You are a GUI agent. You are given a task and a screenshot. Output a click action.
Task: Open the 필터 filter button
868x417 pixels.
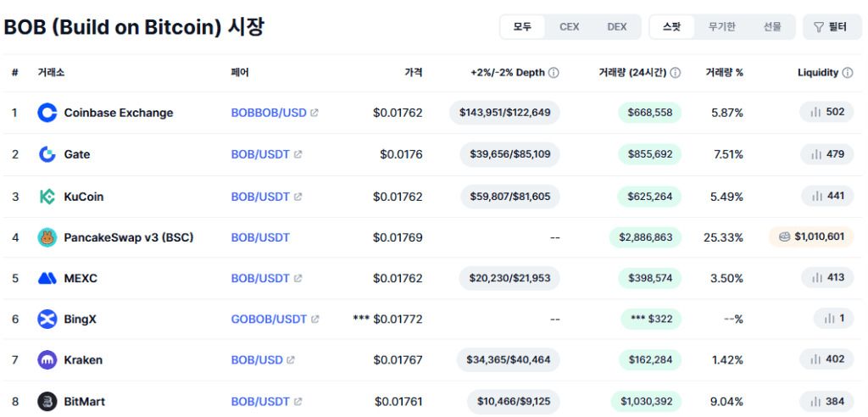[x=832, y=26]
